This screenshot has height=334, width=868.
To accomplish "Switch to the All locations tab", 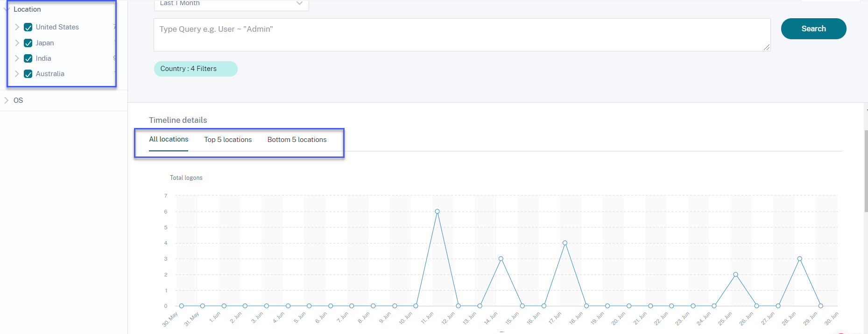I will (169, 139).
